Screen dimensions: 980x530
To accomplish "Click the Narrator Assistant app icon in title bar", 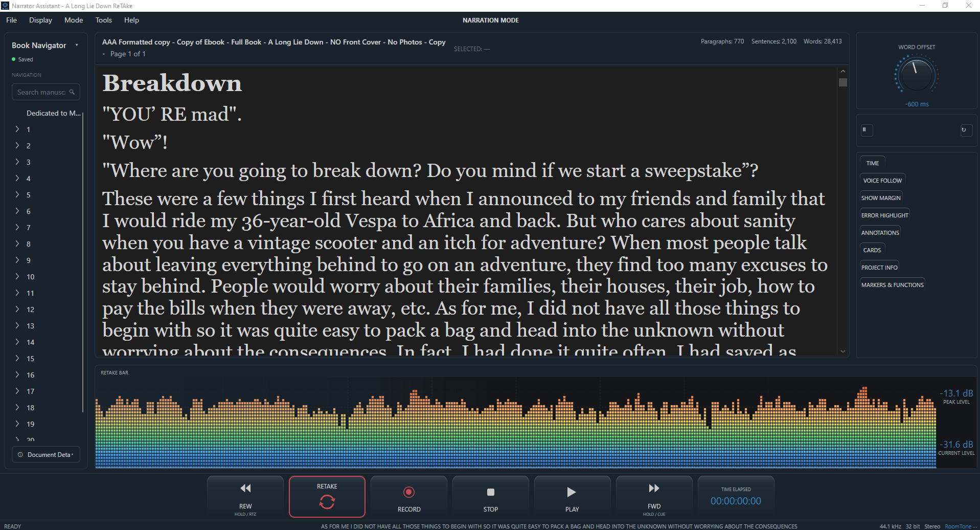I will [5, 6].
